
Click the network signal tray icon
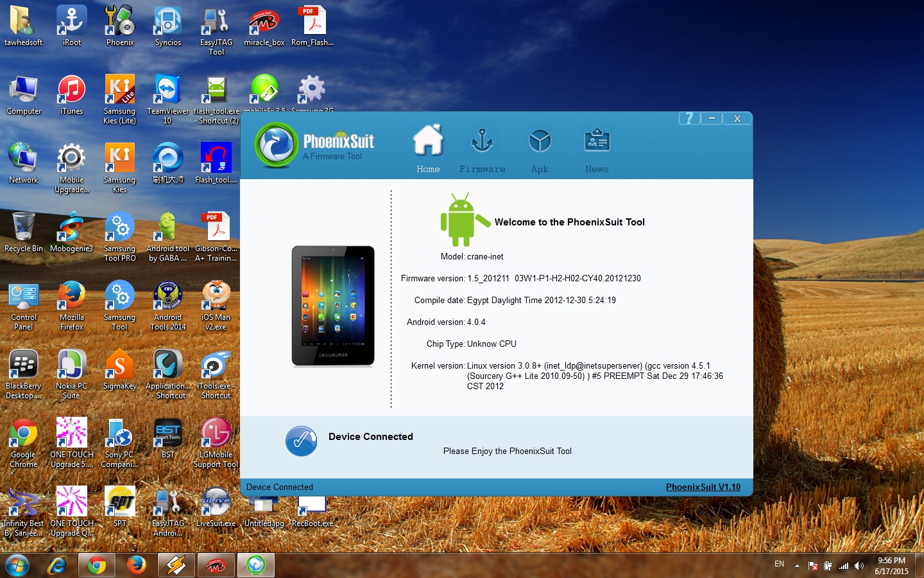pos(844,566)
